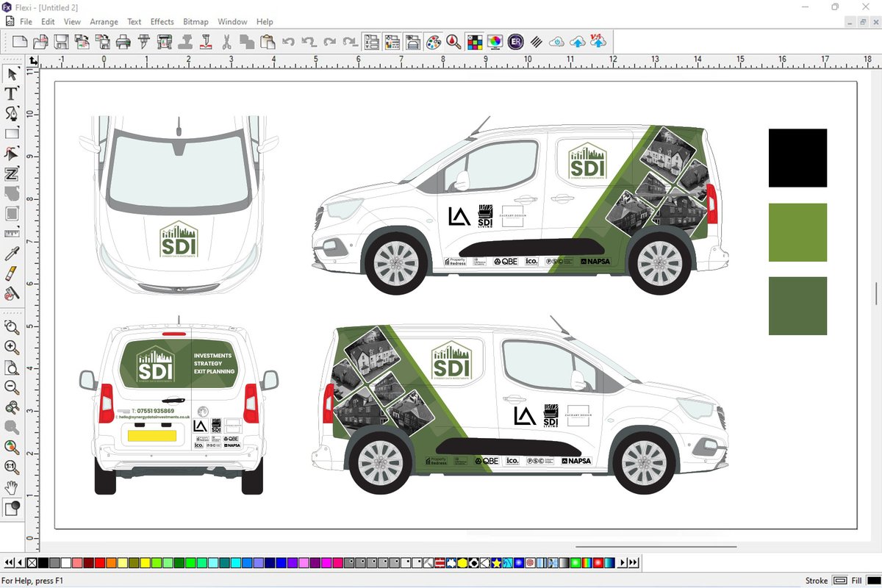Open the Bitmap menu
The image size is (882, 588).
click(196, 22)
